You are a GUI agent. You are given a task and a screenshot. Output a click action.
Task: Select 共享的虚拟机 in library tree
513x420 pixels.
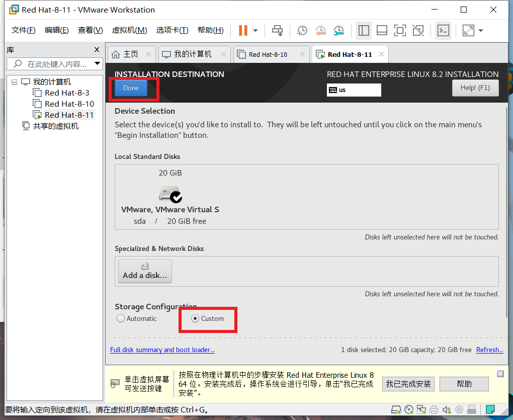[56, 126]
